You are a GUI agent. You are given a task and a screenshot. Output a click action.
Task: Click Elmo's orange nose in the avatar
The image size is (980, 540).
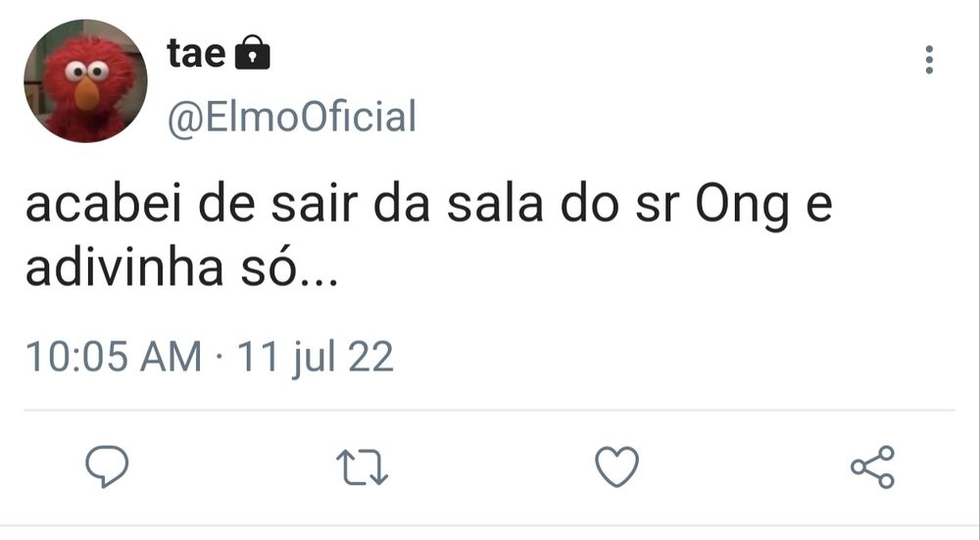tap(87, 94)
